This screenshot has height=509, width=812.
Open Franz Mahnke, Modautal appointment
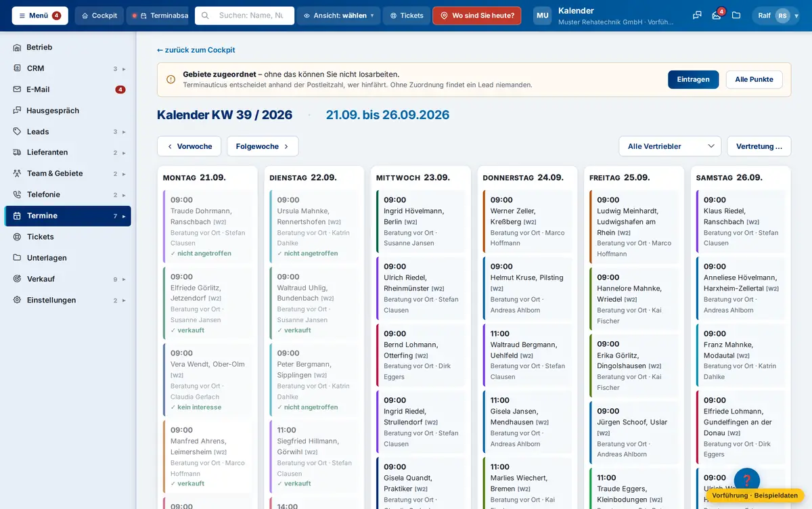coord(740,355)
